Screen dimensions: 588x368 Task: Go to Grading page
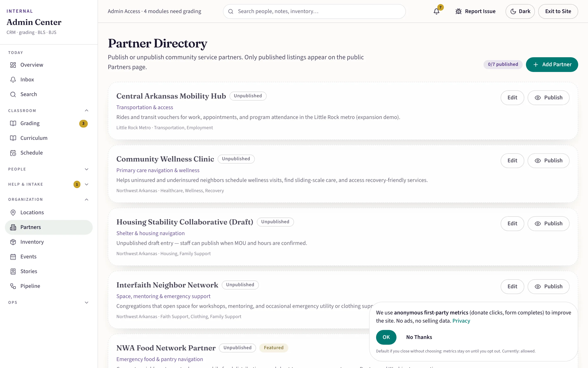point(49,123)
